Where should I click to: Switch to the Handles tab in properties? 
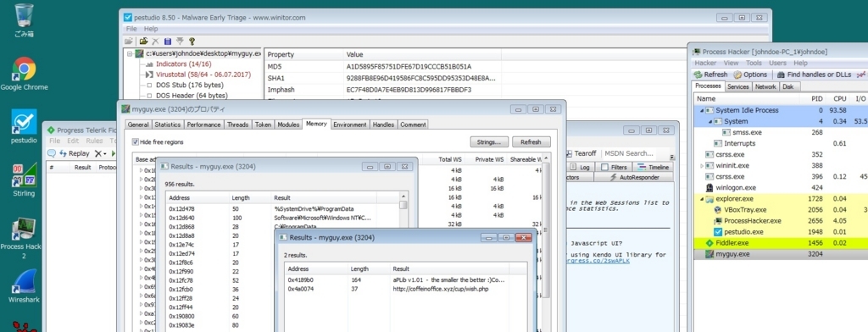coord(384,125)
